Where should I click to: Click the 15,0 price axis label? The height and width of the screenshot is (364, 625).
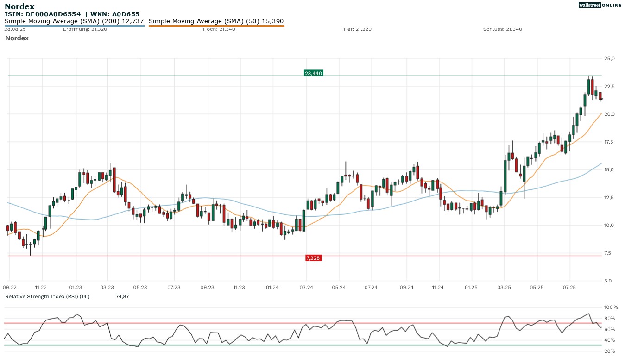[x=609, y=170]
